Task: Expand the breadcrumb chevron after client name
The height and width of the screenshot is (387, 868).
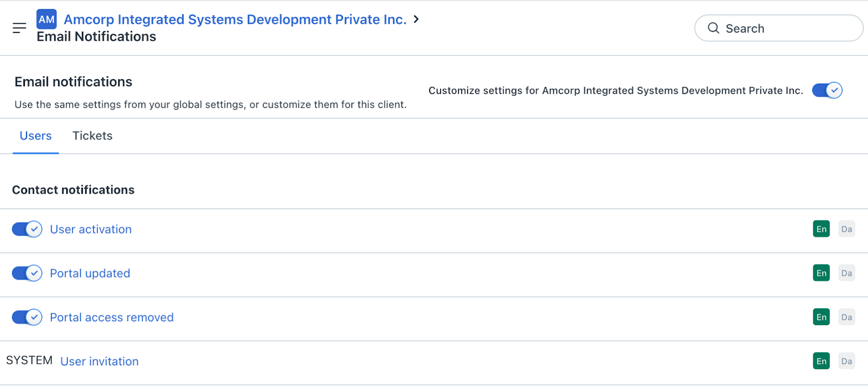Action: [416, 19]
